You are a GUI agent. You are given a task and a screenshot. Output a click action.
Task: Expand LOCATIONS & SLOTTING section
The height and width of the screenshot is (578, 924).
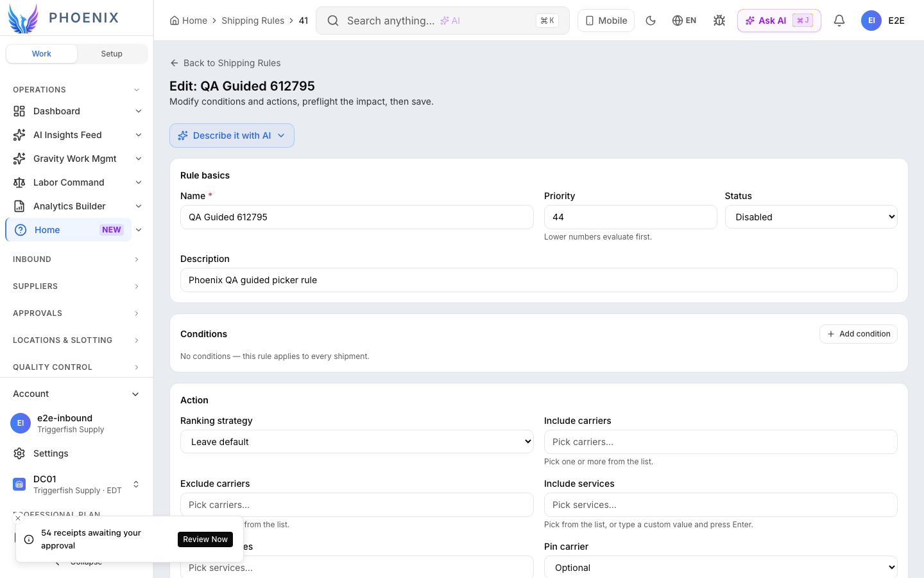coord(76,340)
